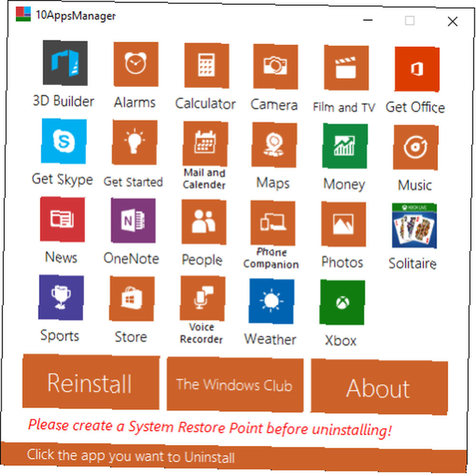
Task: Select the Get Office tile
Action: click(x=417, y=69)
